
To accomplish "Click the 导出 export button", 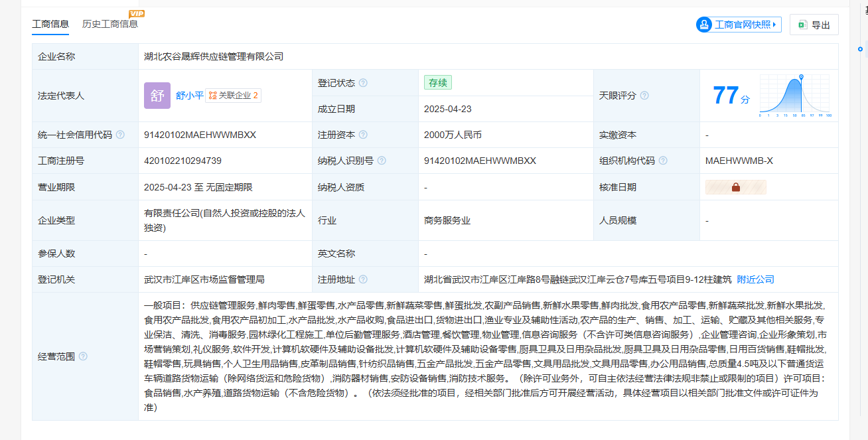I will [814, 25].
